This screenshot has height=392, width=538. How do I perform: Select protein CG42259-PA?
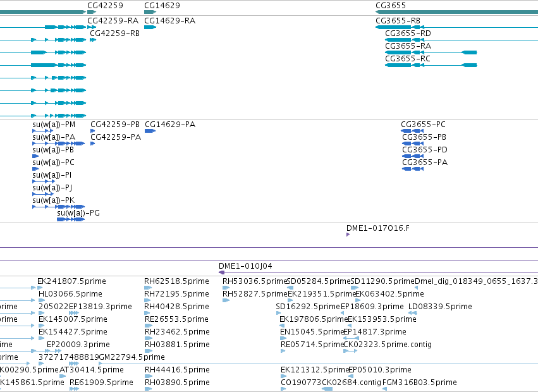click(116, 137)
